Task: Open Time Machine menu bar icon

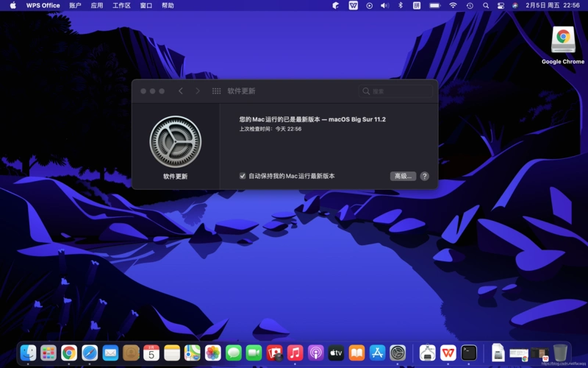Action: pos(470,5)
